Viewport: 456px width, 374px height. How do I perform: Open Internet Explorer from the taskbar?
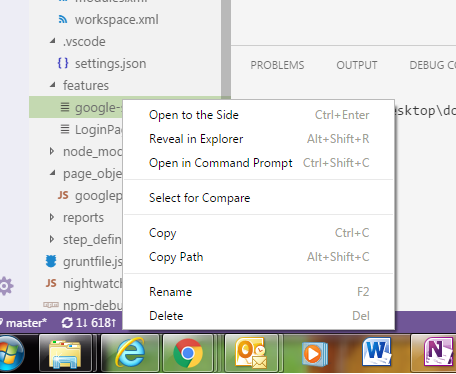click(130, 353)
